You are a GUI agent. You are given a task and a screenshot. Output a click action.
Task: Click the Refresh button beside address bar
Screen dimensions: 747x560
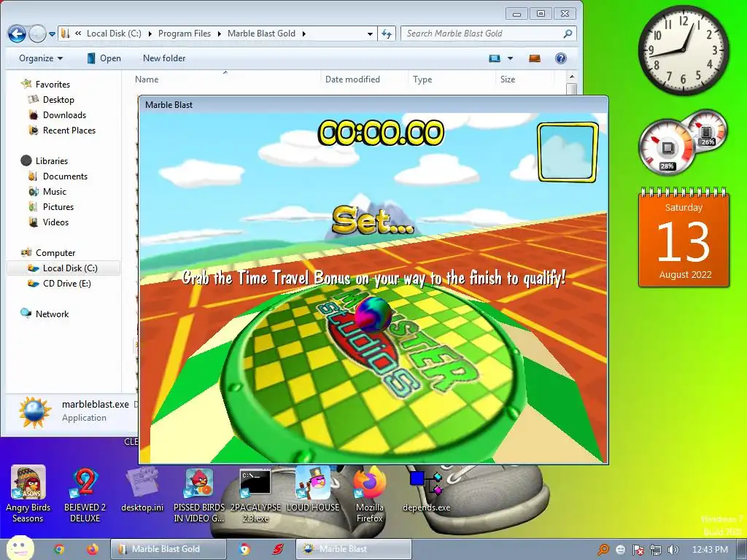click(x=387, y=34)
